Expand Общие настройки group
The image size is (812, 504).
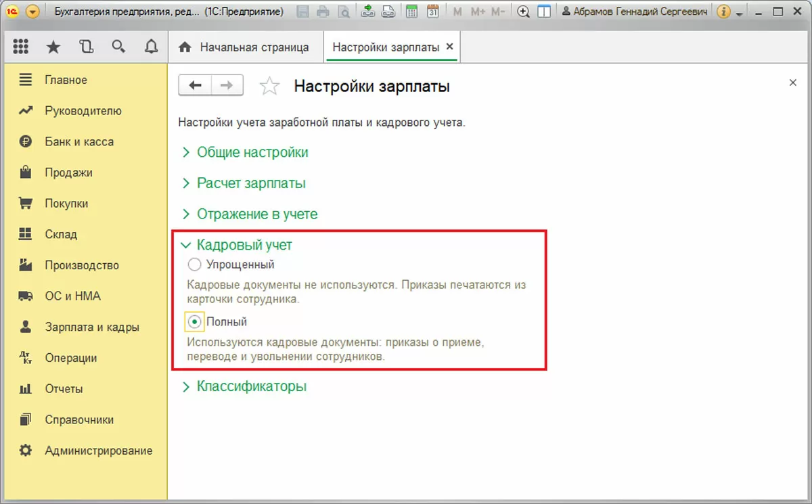pos(245,152)
